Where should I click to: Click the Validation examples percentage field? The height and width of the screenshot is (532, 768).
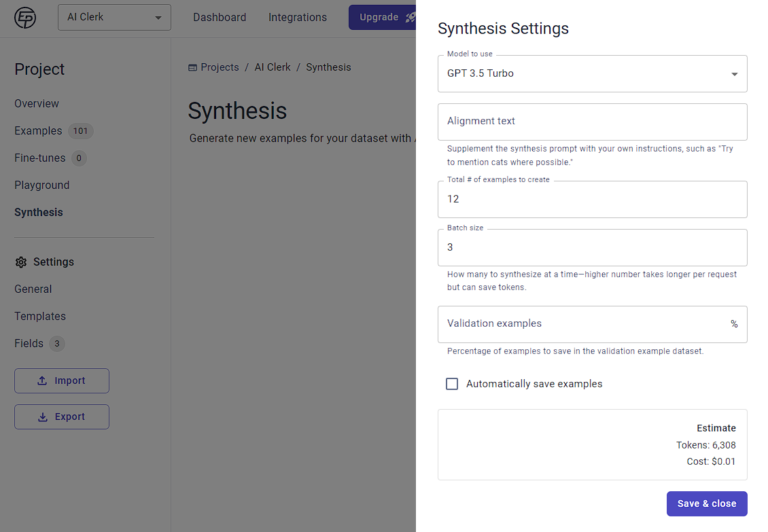584,324
